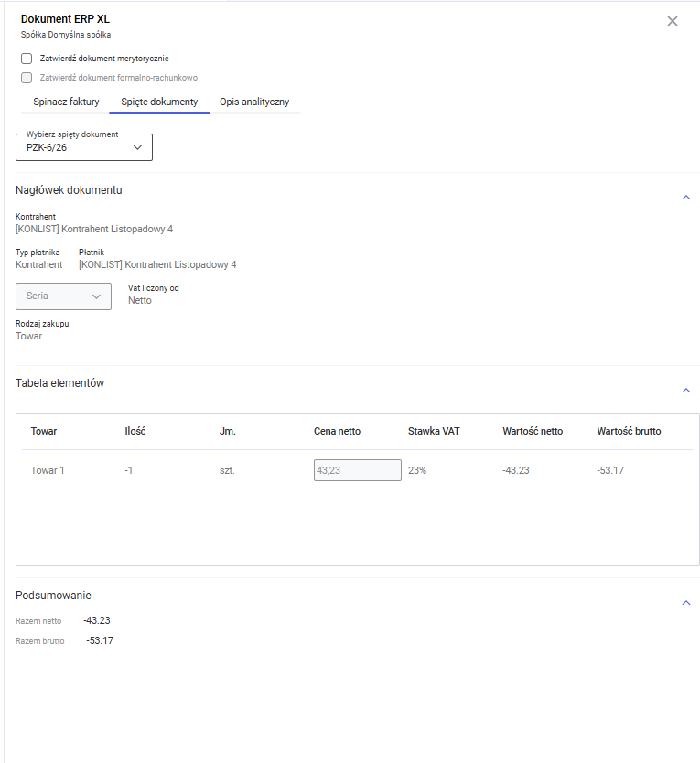The height and width of the screenshot is (763, 700).
Task: Tick Zatwierdź dokument formalno-rachunkowo checkbox
Action: (27, 78)
